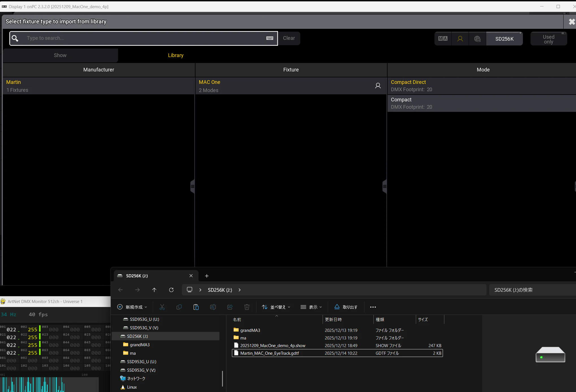Click SD256K (J:) in the address bar

coord(220,290)
